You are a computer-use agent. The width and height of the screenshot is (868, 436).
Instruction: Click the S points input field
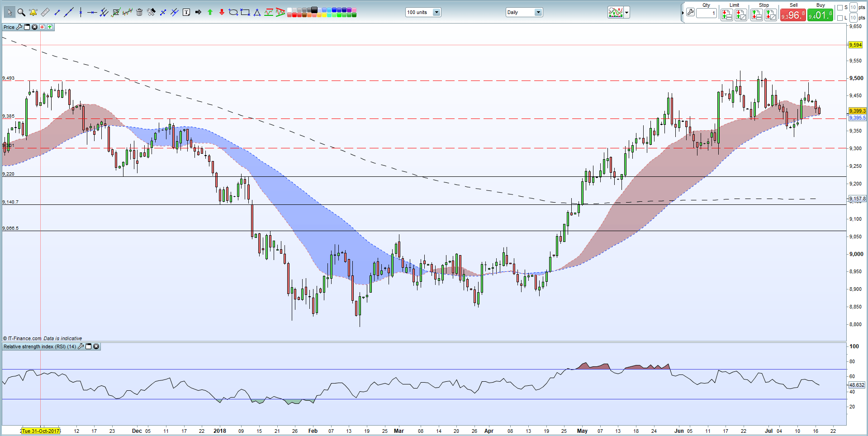pos(853,7)
